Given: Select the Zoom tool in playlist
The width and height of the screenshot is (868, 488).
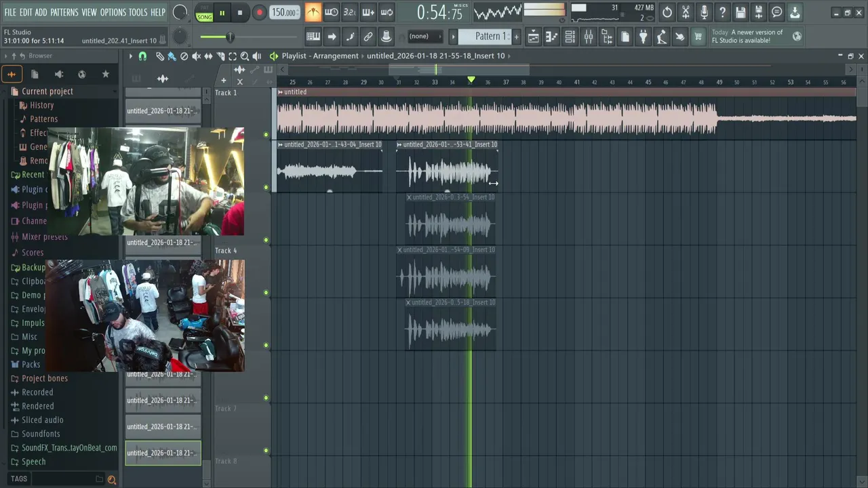Looking at the screenshot, I should (245, 56).
